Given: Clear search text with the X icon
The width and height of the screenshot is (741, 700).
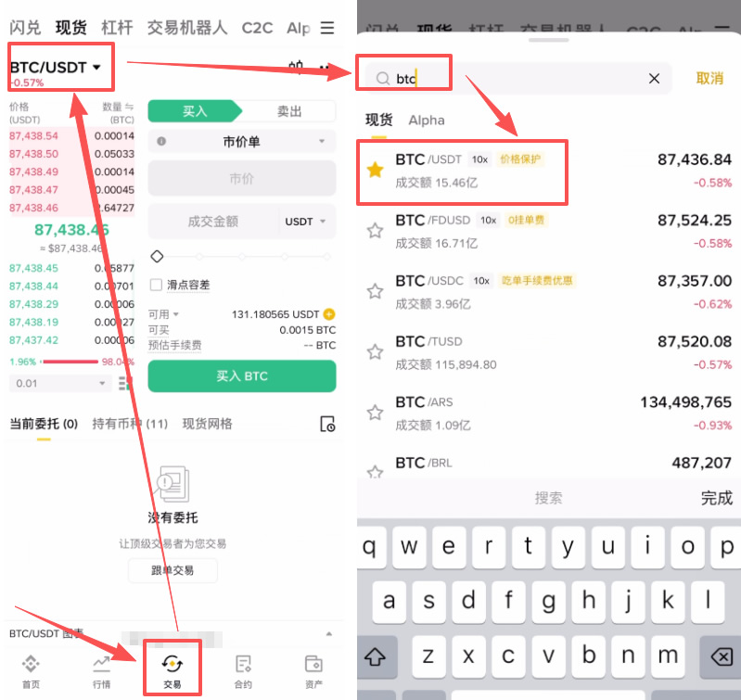Looking at the screenshot, I should point(654,79).
